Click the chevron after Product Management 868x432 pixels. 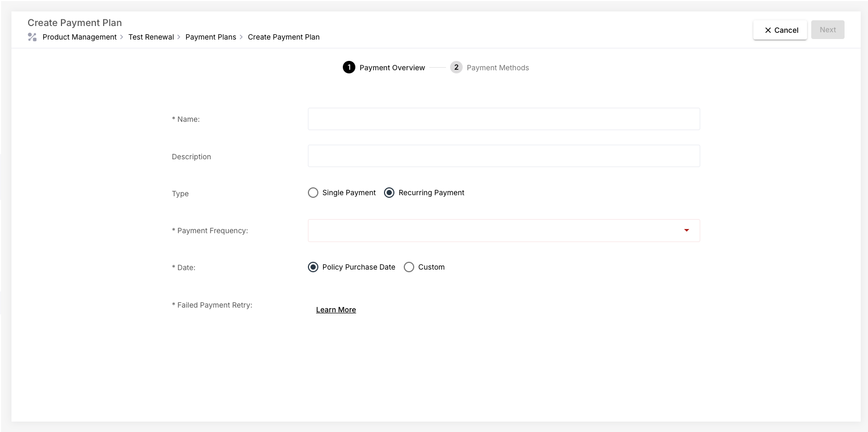tap(122, 37)
